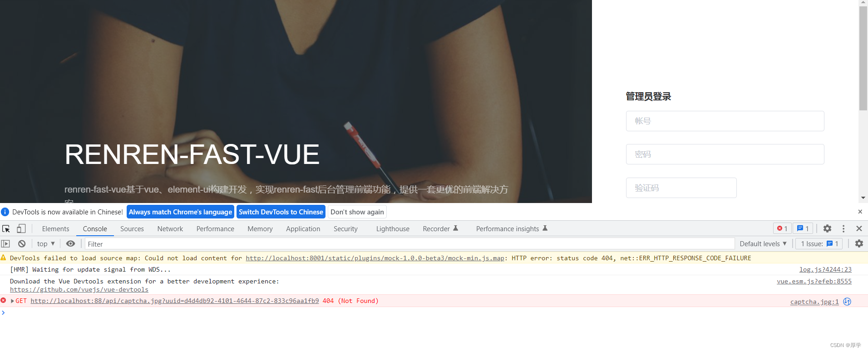
Task: Focus the 帐号 account input field
Action: 725,121
